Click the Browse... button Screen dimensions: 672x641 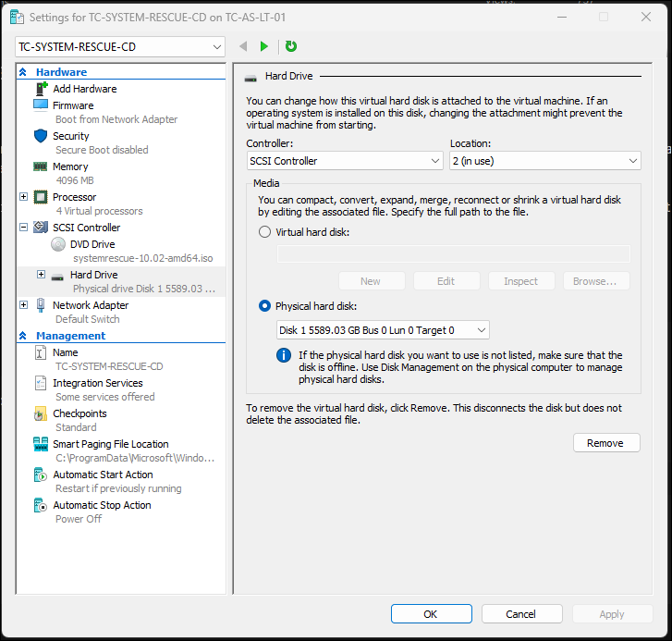pos(596,281)
